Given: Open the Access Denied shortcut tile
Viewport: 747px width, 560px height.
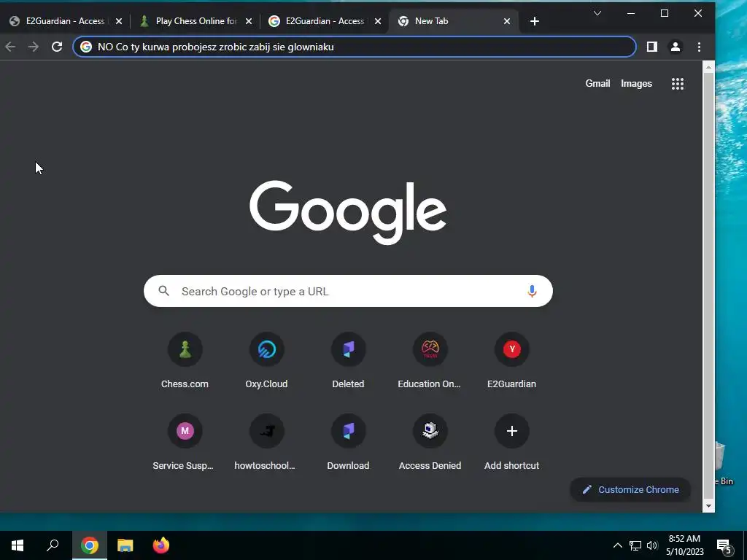Looking at the screenshot, I should coord(430,443).
